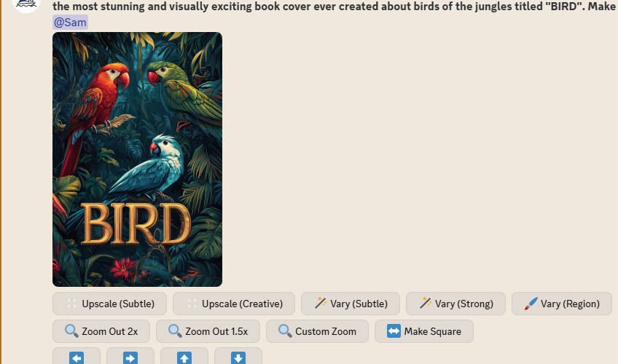Screen dimensions: 618x364
Task: Click Make Square button
Action: [424, 331]
